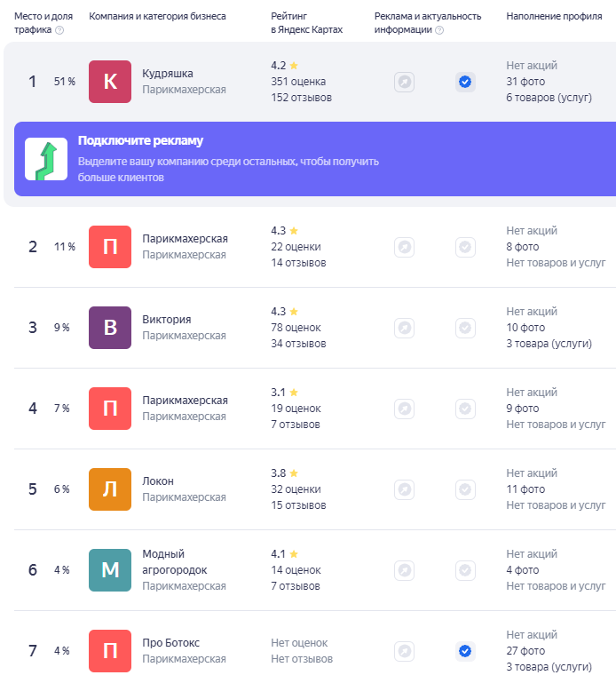Click the advertising icon in Модный агрогородок row
This screenshot has height=691, width=616.
point(404,570)
